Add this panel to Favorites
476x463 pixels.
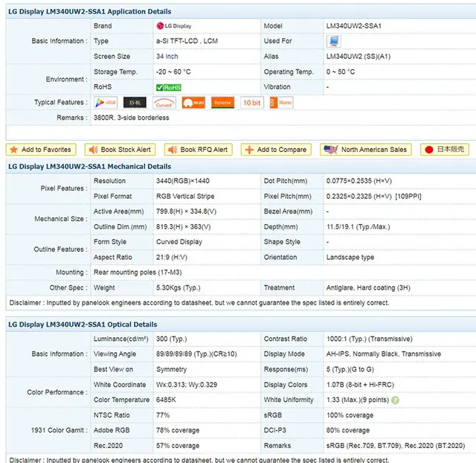41,150
